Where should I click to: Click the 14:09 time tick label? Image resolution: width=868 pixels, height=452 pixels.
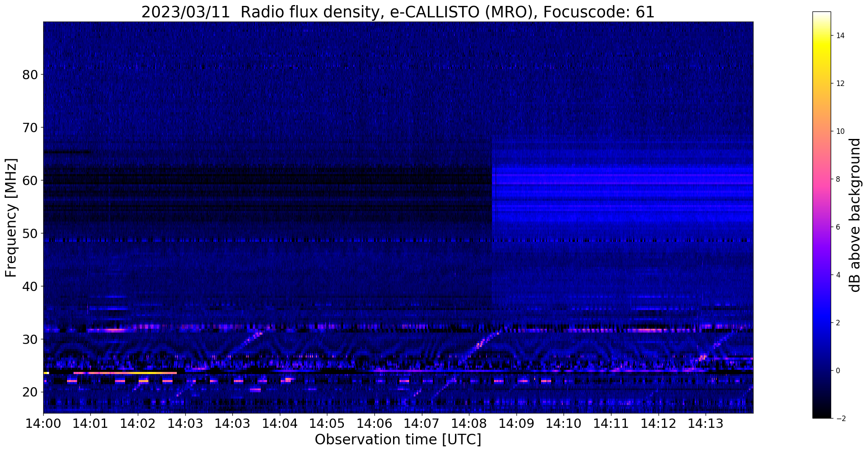point(516,423)
